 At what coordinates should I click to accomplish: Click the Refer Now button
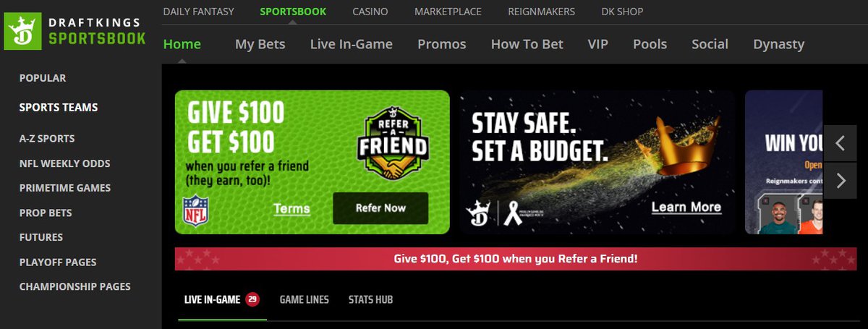point(380,208)
